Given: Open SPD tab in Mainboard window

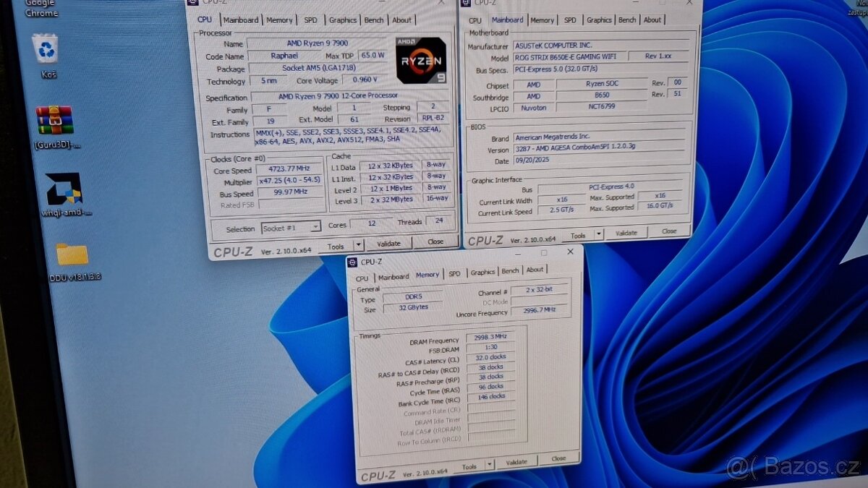Looking at the screenshot, I should [570, 20].
